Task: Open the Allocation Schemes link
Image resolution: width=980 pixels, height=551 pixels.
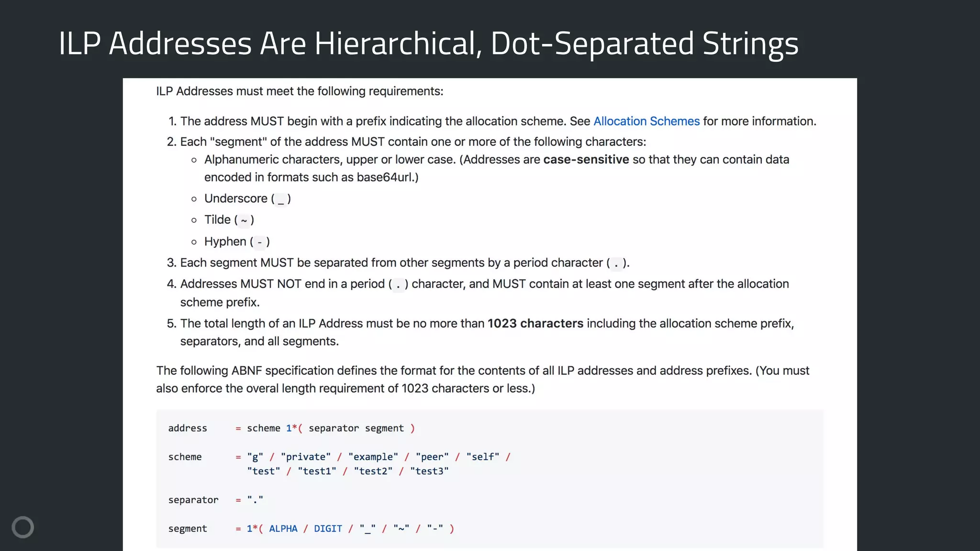Action: (646, 121)
